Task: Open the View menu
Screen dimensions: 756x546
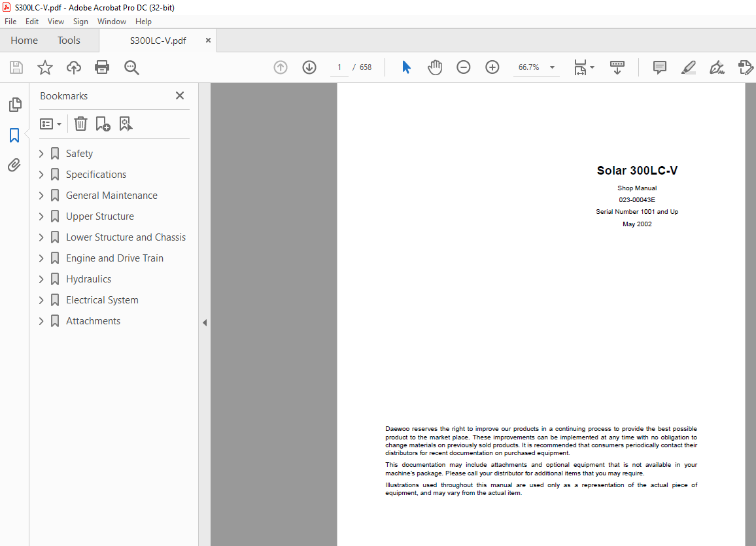Action: tap(56, 22)
